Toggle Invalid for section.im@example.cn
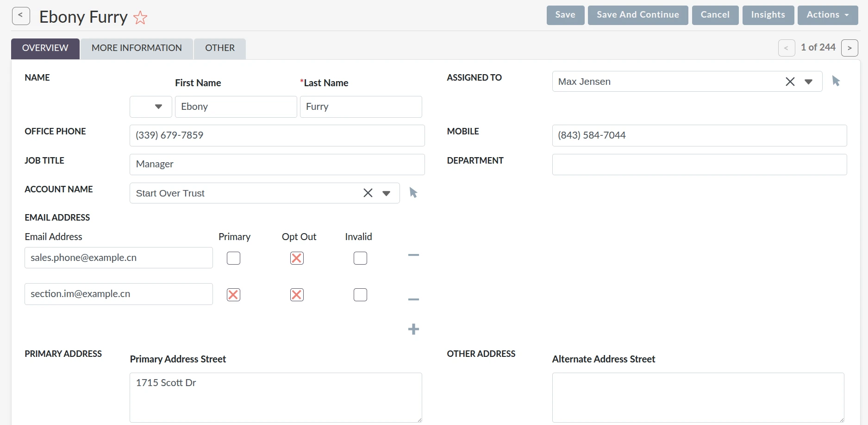This screenshot has width=868, height=425. [x=360, y=295]
